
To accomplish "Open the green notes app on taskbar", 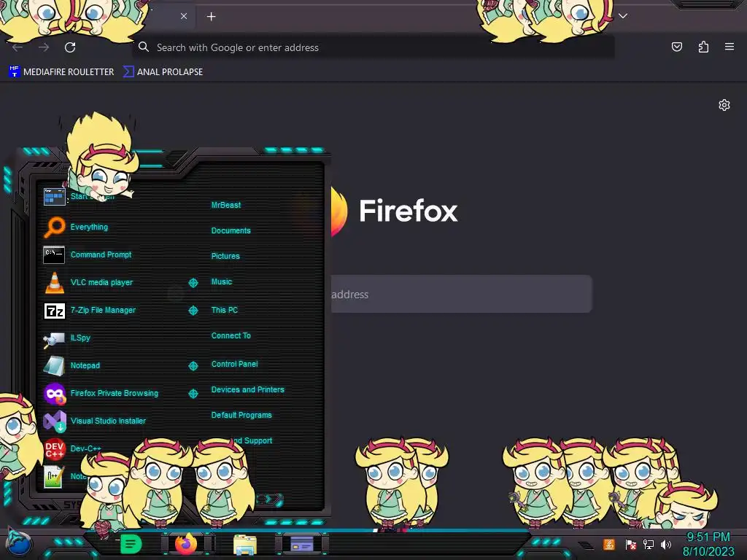I will (131, 544).
